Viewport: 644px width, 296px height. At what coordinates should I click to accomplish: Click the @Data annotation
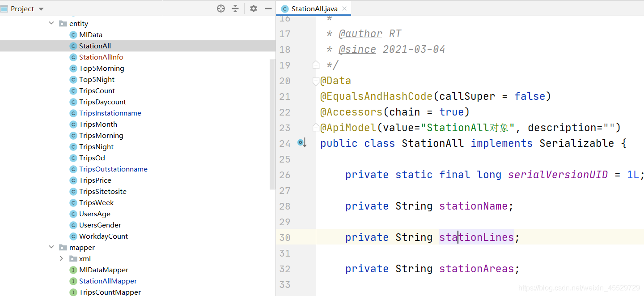pos(335,81)
